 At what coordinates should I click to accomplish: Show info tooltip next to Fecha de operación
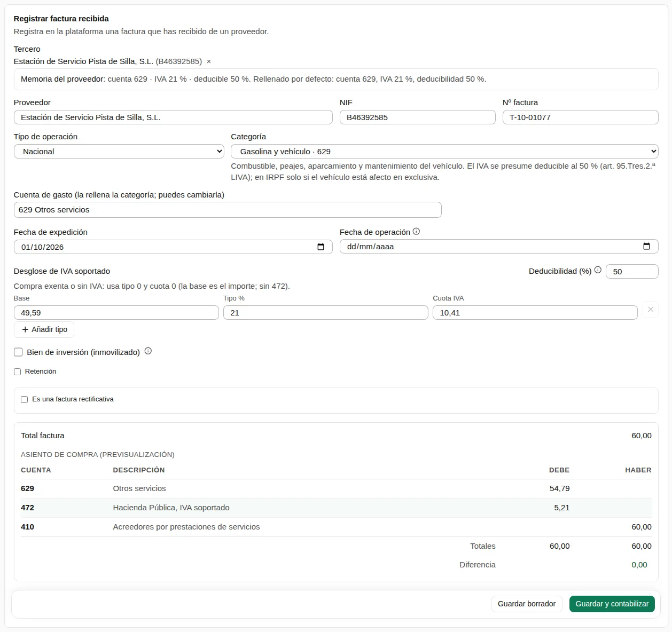point(416,232)
